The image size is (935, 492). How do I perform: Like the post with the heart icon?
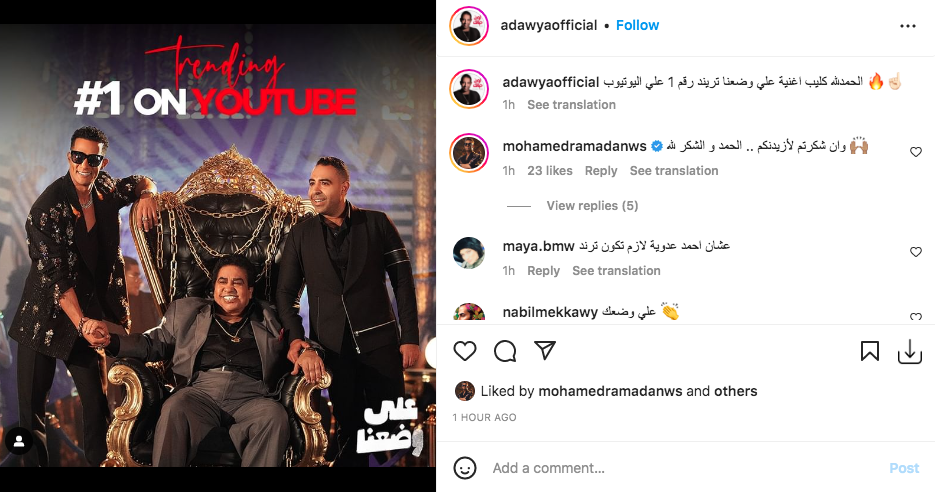click(x=465, y=351)
